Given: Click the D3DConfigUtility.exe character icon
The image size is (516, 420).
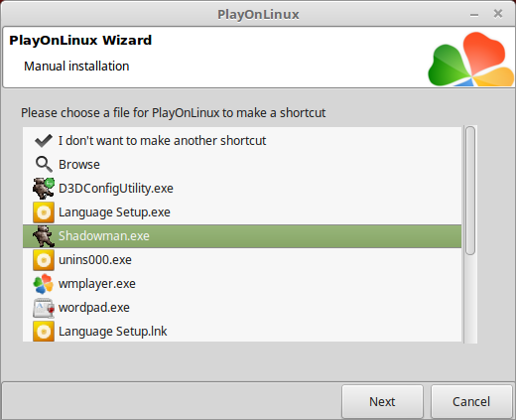Looking at the screenshot, I should 44,188.
